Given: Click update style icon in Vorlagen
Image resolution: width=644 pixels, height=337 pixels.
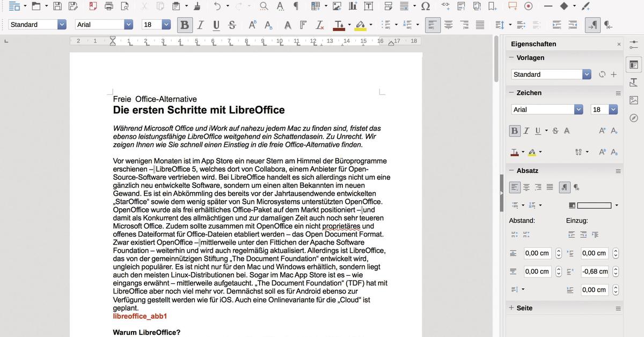Looking at the screenshot, I should click(602, 75).
